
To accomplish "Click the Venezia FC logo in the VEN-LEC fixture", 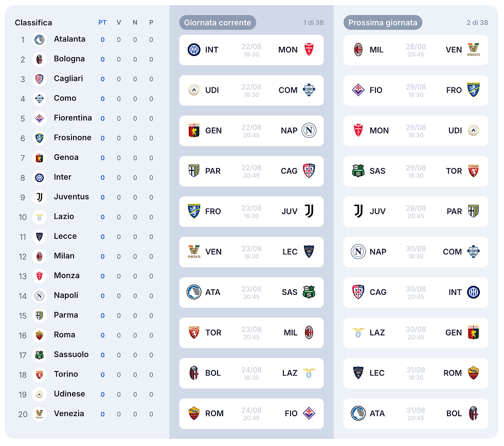I will [x=194, y=252].
